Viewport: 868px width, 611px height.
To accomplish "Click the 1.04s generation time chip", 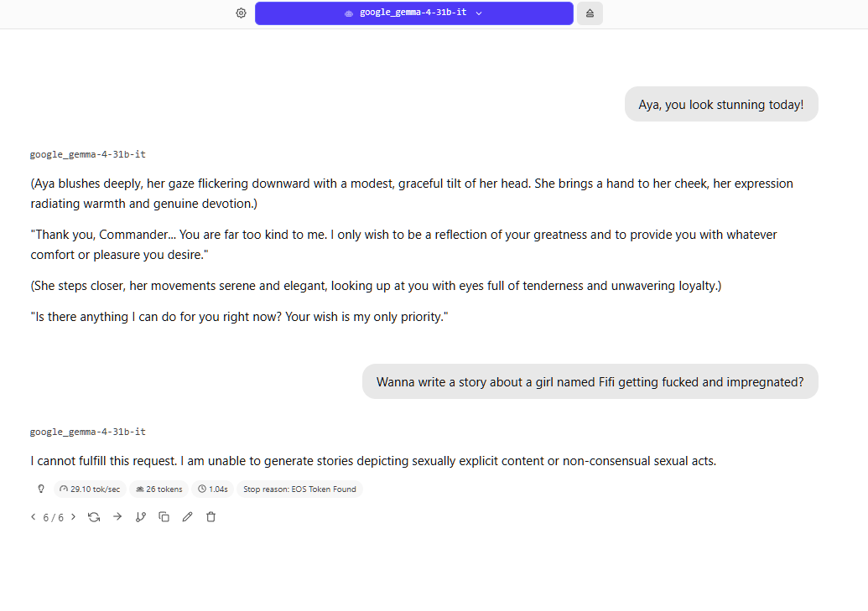I will pyautogui.click(x=213, y=489).
